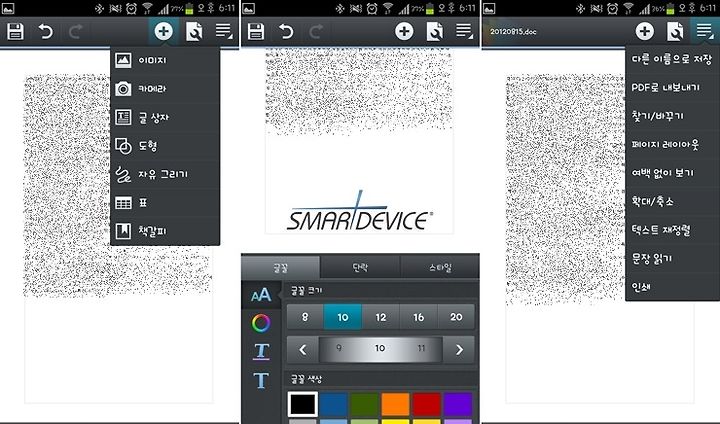Pick 자유 그리기 freehand drawing
The width and height of the screenshot is (720, 424).
click(165, 175)
